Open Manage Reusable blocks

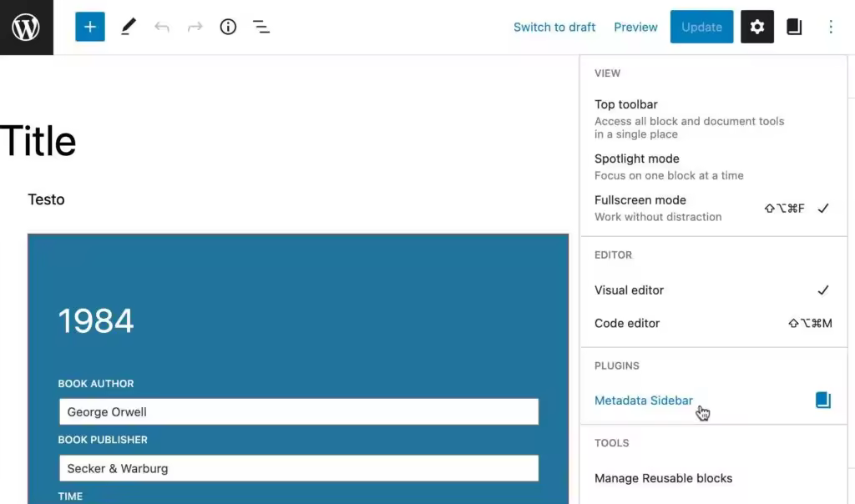[713, 478]
